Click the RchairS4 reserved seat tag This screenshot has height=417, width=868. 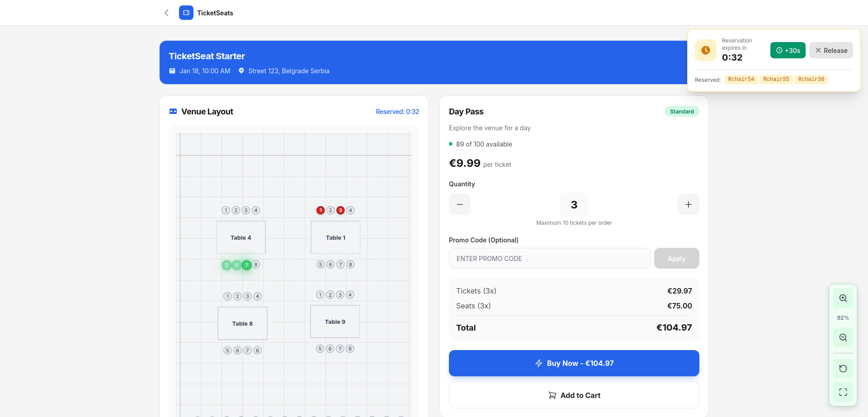tap(741, 79)
